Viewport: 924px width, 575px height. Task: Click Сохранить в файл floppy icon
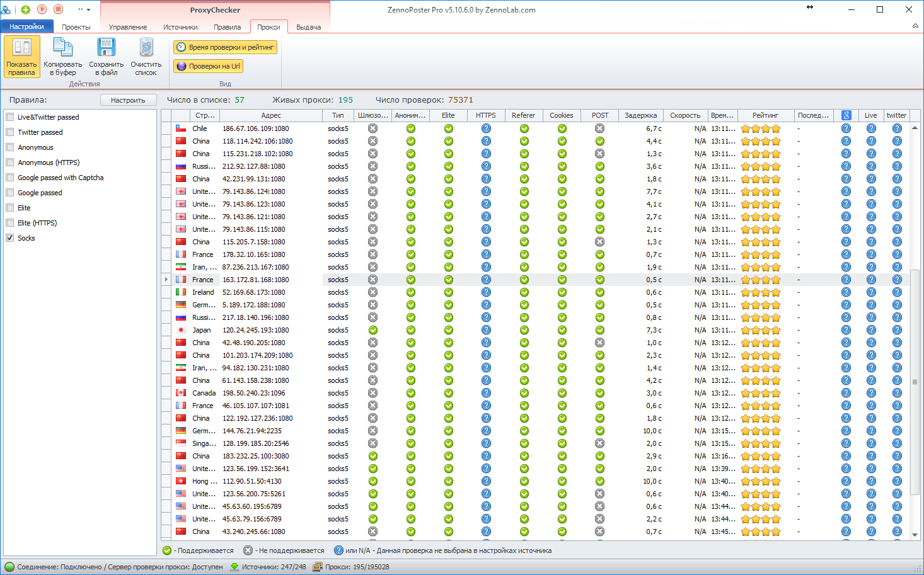coord(106,56)
